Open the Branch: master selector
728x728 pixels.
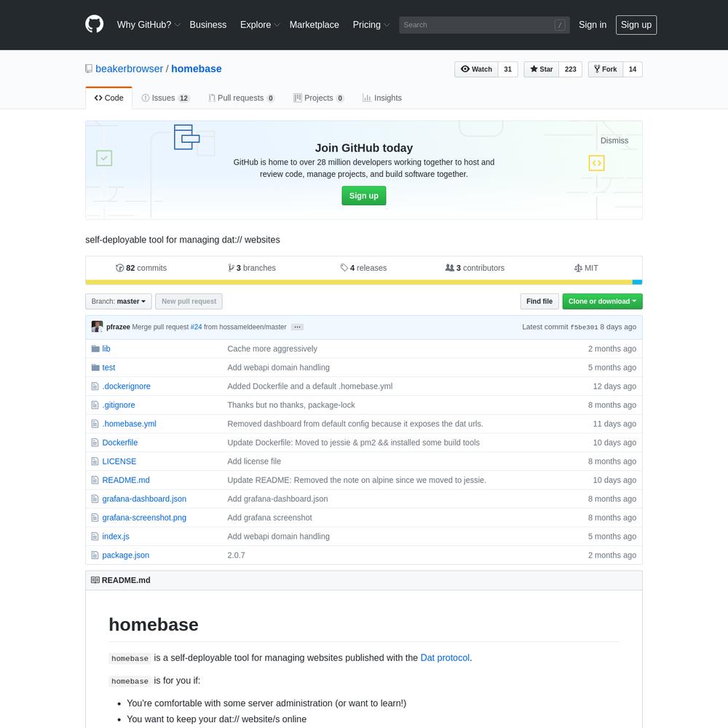pos(119,301)
